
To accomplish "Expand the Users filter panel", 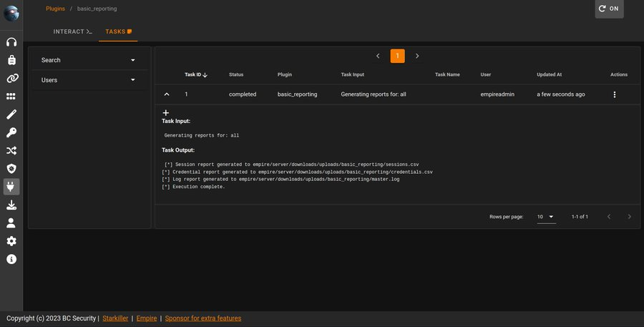I will coord(89,80).
